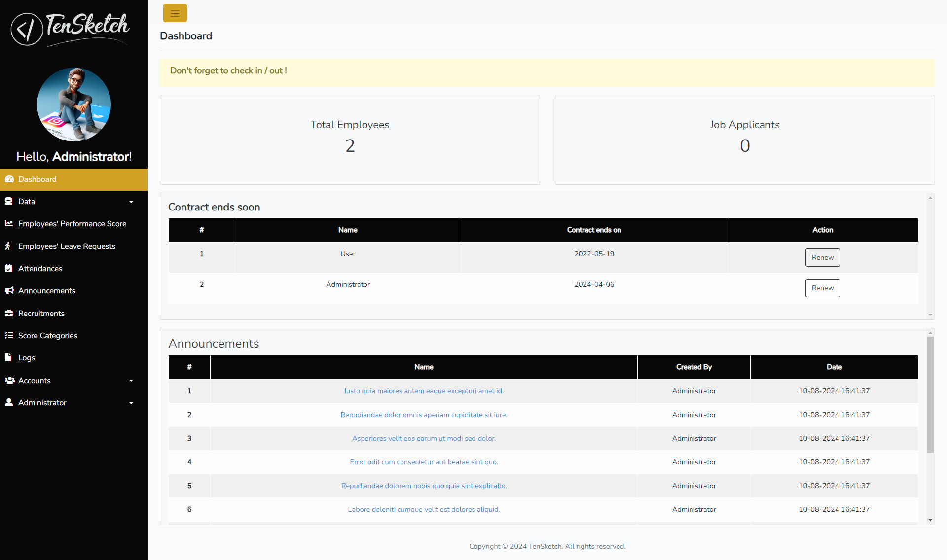This screenshot has height=560, width=947.
Task: Expand the Accounts dropdown menu
Action: click(73, 380)
